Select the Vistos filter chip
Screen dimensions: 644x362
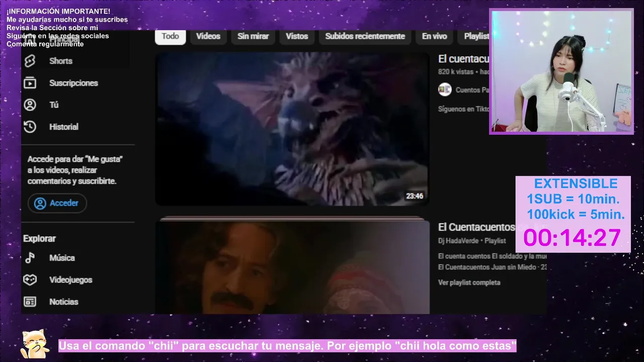(297, 36)
